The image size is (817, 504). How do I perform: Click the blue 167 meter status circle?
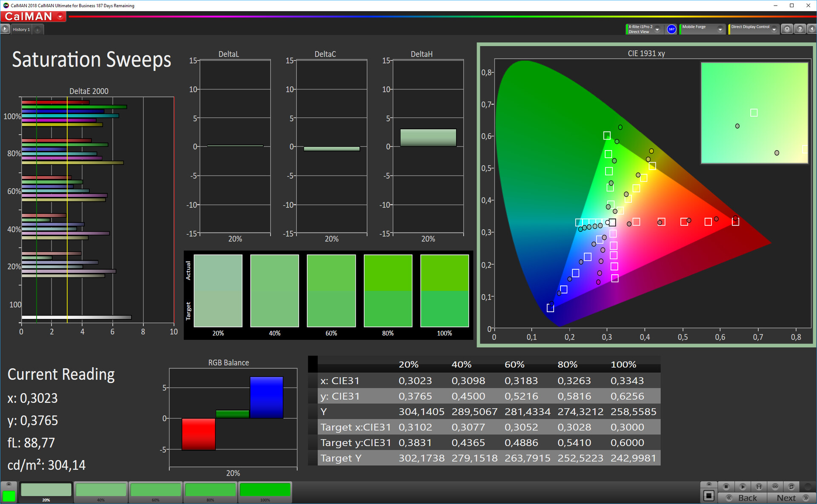point(671,29)
